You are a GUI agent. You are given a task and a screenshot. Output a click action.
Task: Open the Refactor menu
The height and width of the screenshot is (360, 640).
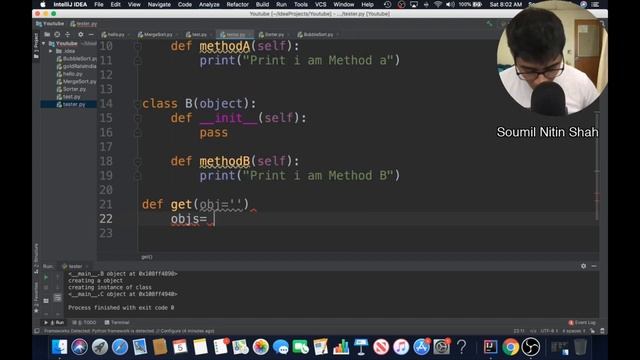click(238, 4)
